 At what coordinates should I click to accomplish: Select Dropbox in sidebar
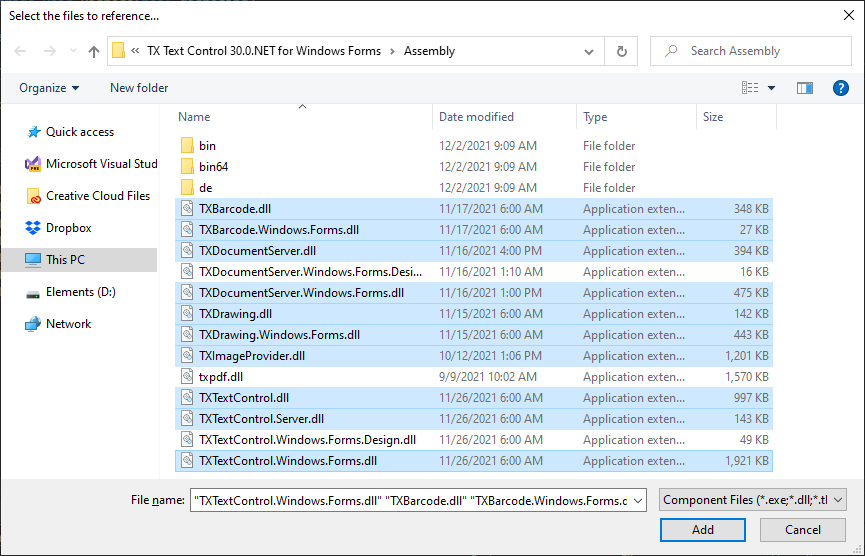[68, 228]
